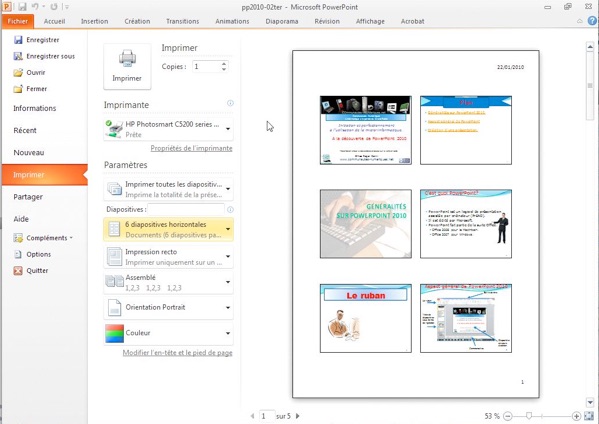Click the redo icon in Quick Access toolbar

[x=54, y=6]
